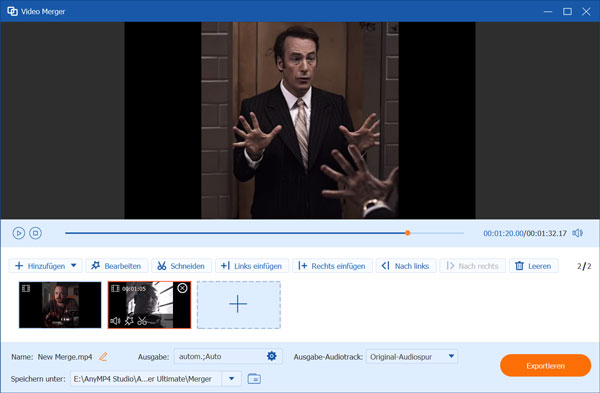Viewport: 600px width, 393px height.
Task: Open the Ausgabe-Audiotrack dropdown
Action: pyautogui.click(x=412, y=357)
